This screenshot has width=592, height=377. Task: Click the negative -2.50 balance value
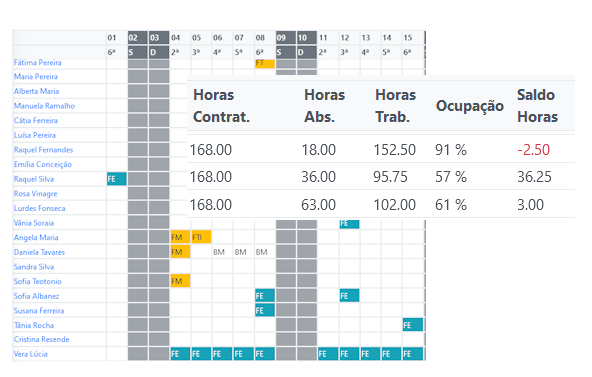pyautogui.click(x=533, y=150)
